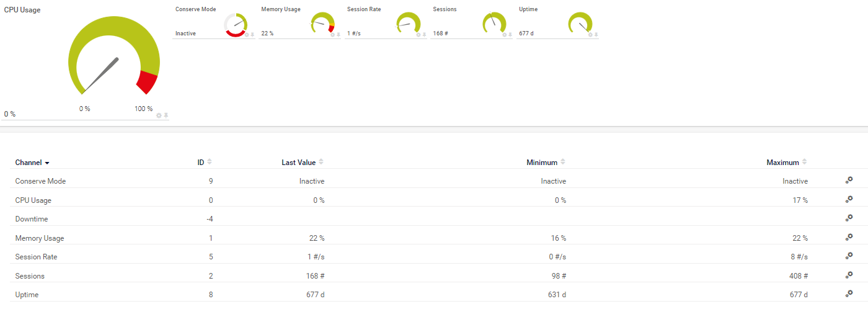Click Memory Usage channel name in table
868x309 pixels.
tap(40, 238)
